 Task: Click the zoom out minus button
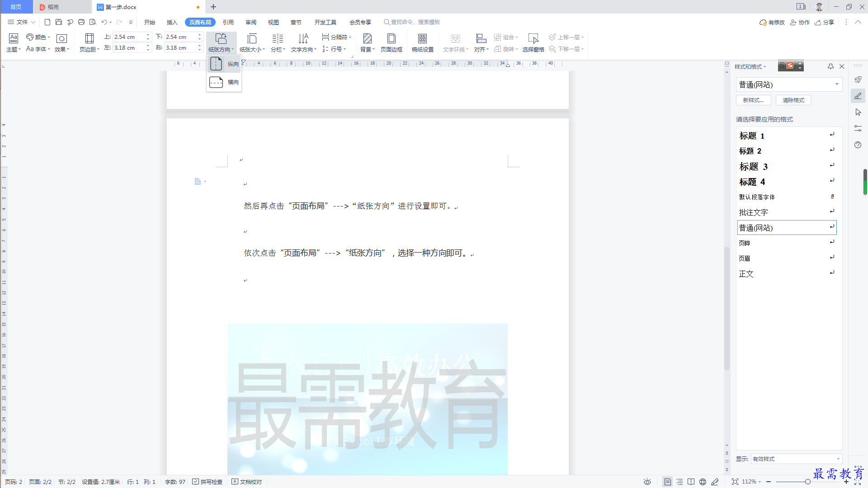pos(769,482)
